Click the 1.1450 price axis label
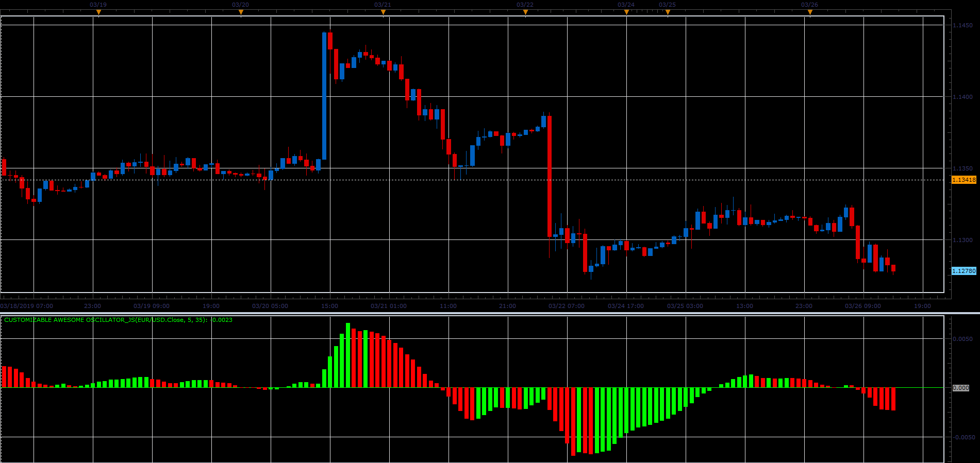Screen dimensions: 980x463 (962, 25)
